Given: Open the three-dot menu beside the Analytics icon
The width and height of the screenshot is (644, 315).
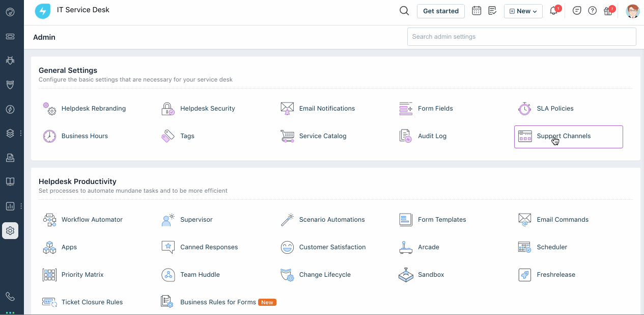Looking at the screenshot, I should coord(20,206).
